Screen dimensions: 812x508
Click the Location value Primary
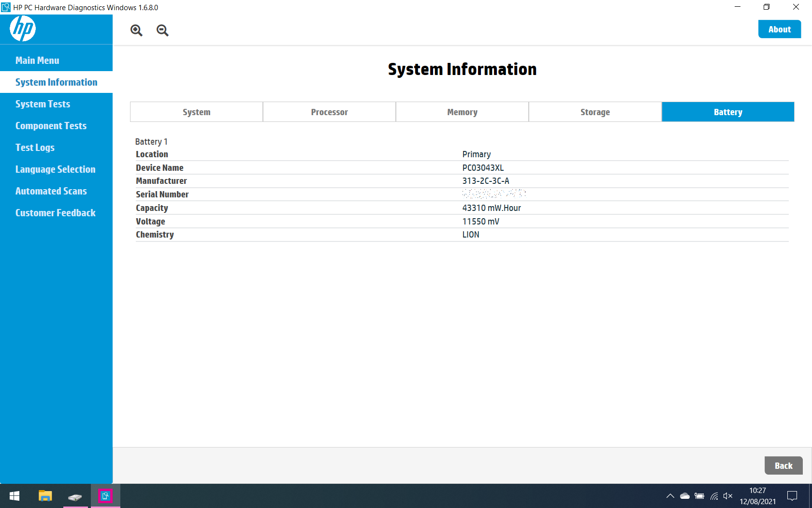pyautogui.click(x=477, y=154)
